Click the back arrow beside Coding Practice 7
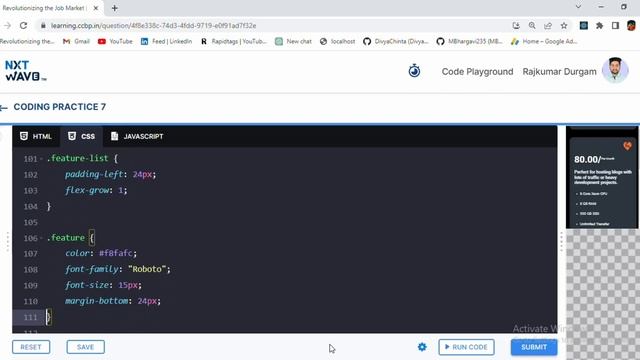This screenshot has height=360, width=640. (4, 108)
